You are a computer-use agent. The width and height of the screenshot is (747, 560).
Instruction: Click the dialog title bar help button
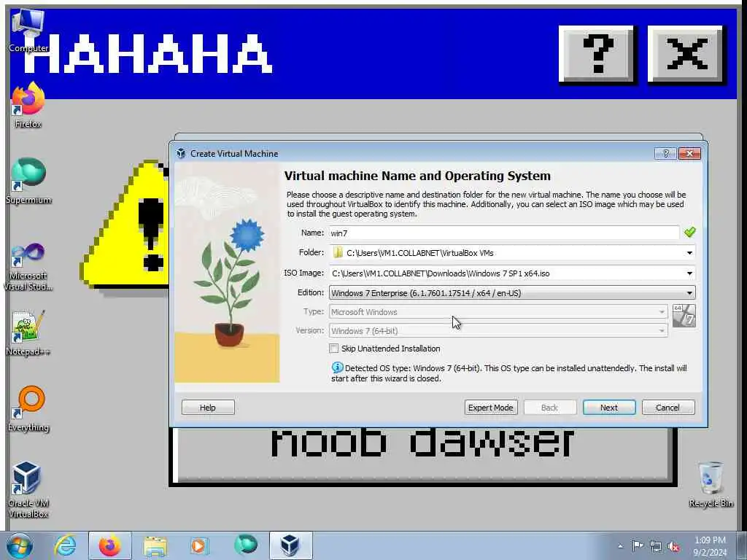click(665, 153)
